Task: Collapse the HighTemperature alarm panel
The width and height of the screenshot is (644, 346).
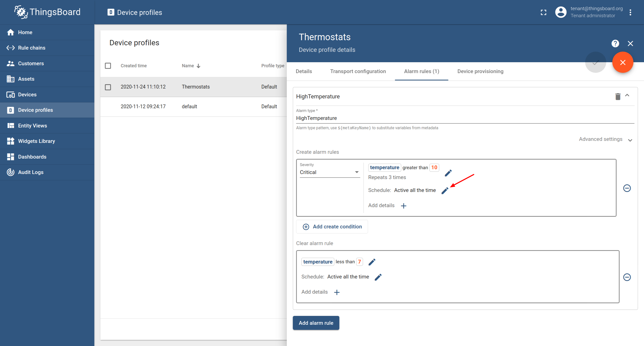Action: click(x=627, y=95)
